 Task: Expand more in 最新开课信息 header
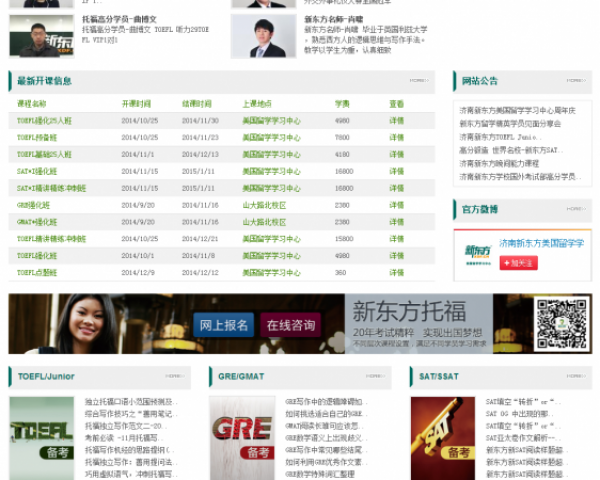pyautogui.click(x=418, y=80)
